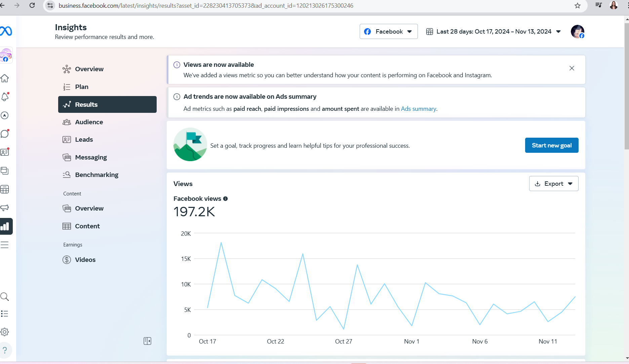629x364 pixels.
Task: Select Benchmarking in the sidebar
Action: 96,175
